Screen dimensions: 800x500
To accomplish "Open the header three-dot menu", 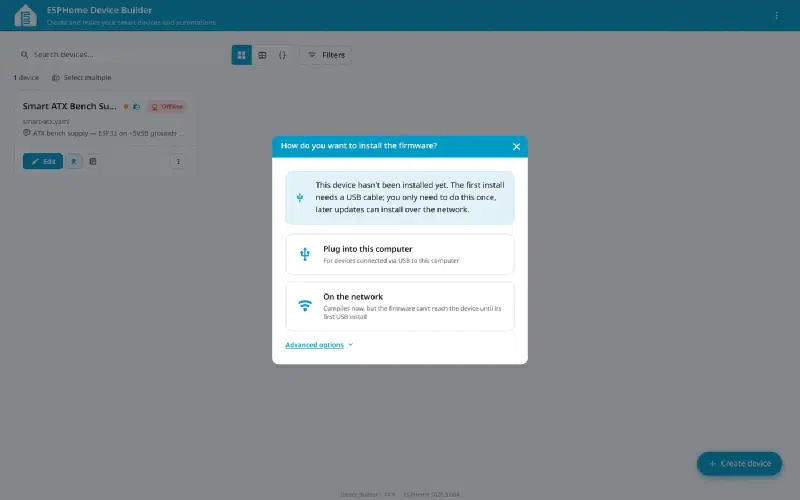I will (x=776, y=16).
